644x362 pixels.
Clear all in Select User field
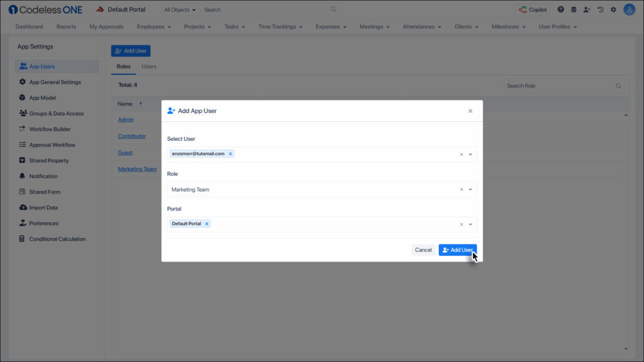click(462, 155)
